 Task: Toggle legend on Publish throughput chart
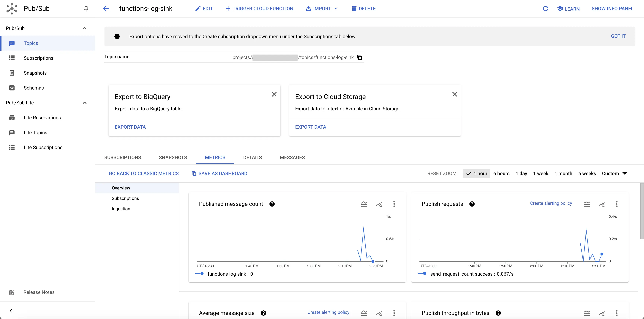coord(587,313)
